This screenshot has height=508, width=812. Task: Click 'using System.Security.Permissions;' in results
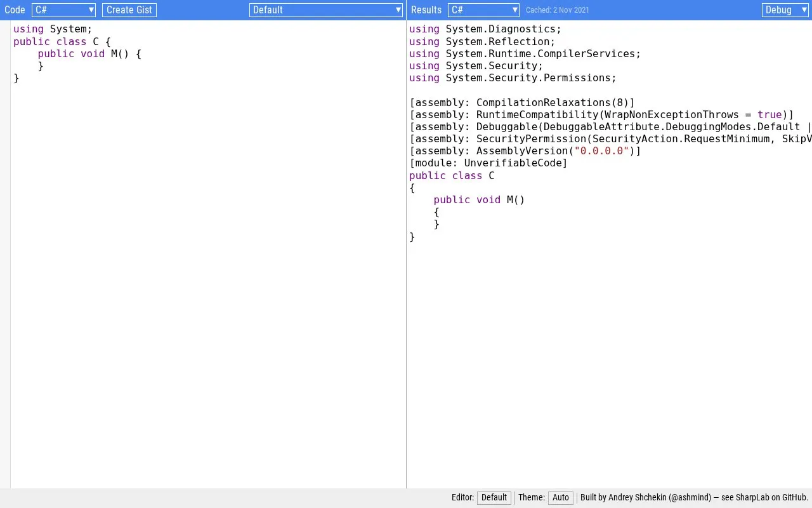[x=513, y=78]
